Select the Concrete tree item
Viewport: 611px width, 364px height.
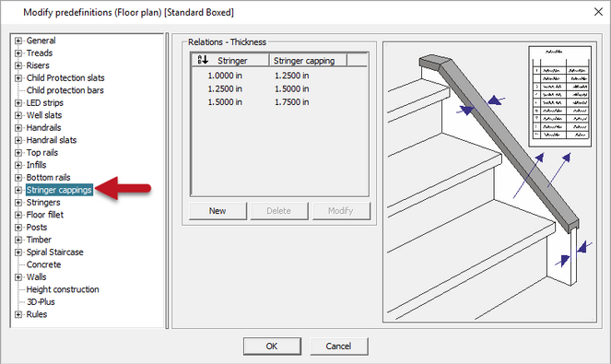(x=43, y=264)
